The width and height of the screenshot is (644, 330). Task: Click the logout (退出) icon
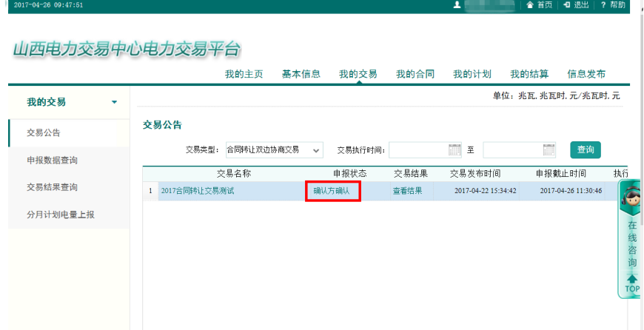click(566, 5)
